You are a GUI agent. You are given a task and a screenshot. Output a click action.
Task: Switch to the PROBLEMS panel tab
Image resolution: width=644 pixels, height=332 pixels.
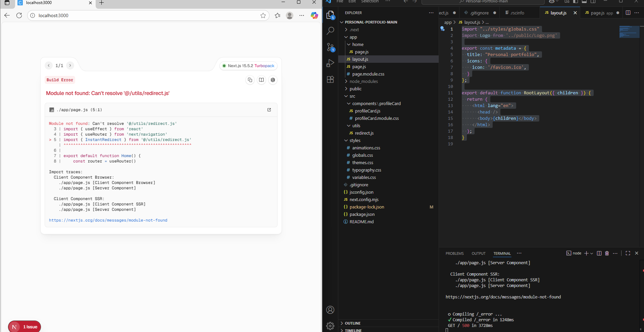pyautogui.click(x=454, y=253)
